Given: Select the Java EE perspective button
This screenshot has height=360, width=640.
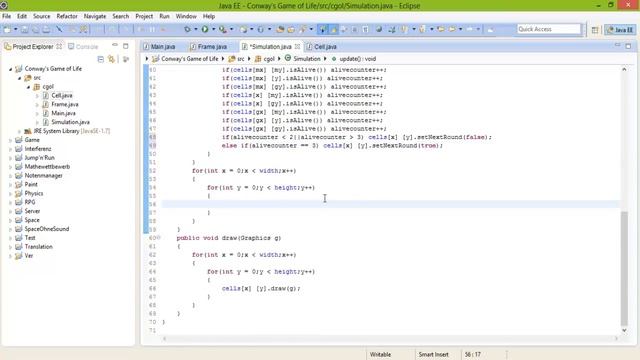Looking at the screenshot, I should 620,29.
